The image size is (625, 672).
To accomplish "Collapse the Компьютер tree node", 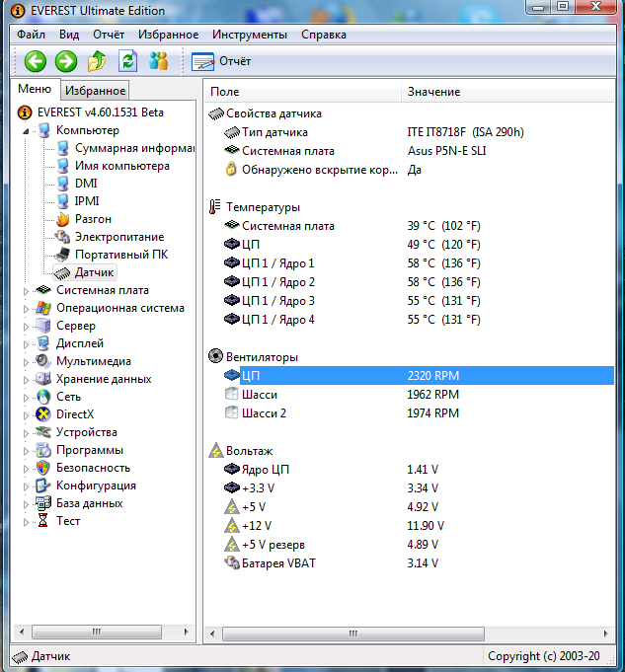I will pos(27,131).
